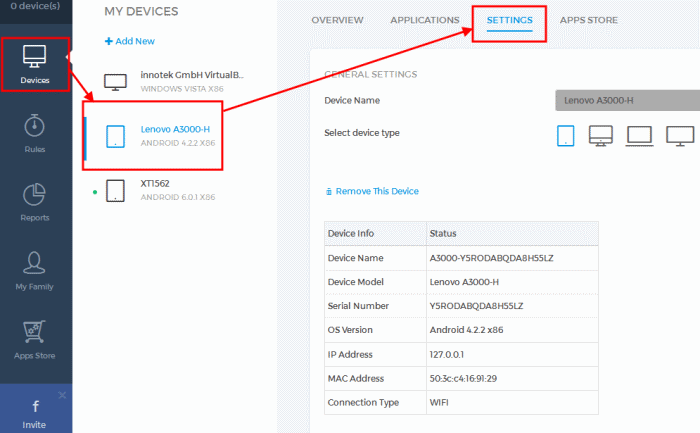Click Device Model value Lenovo A3000-H

coord(464,282)
